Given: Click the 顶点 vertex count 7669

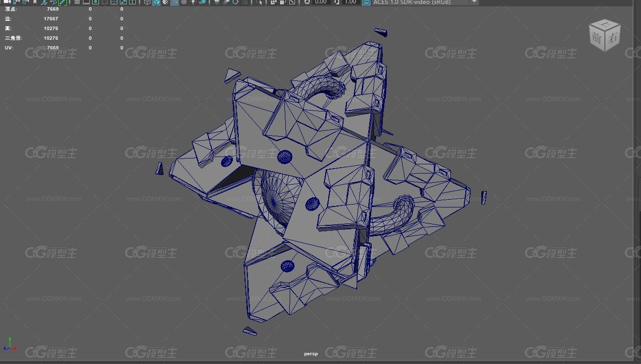Looking at the screenshot, I should coord(52,9).
